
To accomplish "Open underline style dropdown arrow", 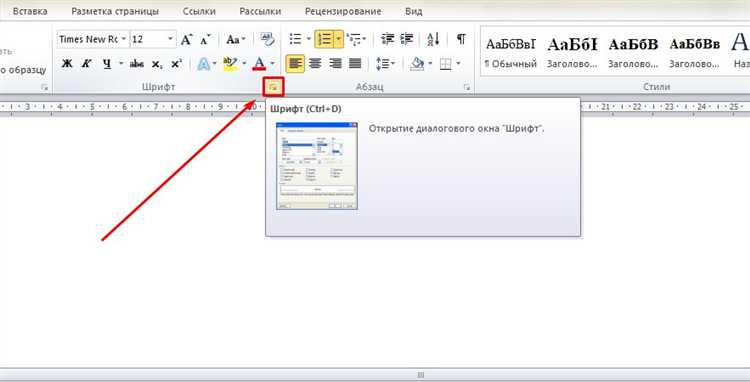I will tap(121, 63).
